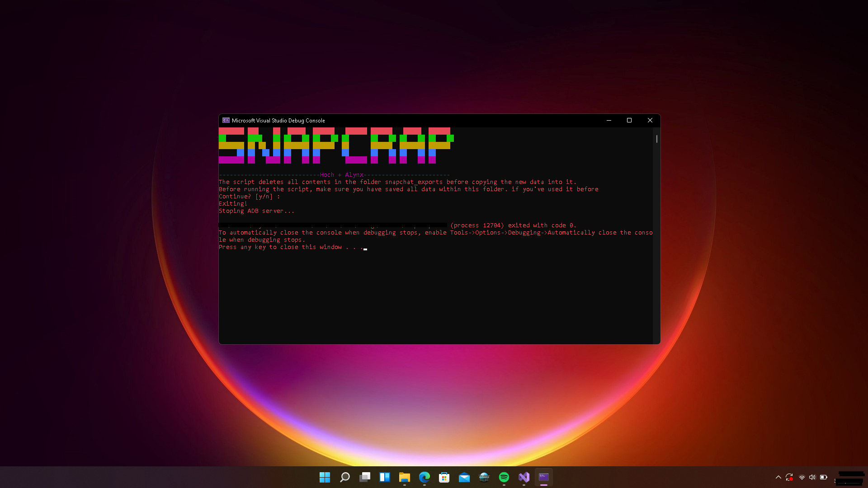Launch File Explorer from taskbar

point(405,477)
